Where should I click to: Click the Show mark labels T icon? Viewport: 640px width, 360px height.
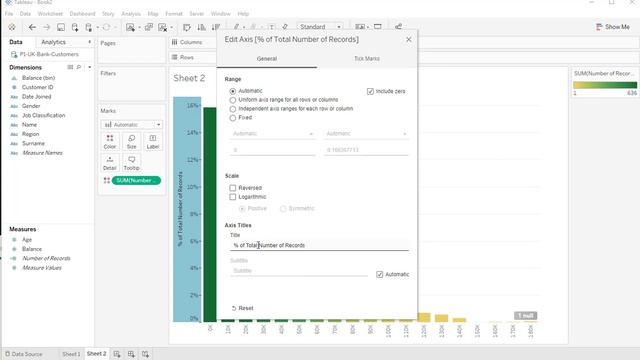[x=271, y=27]
